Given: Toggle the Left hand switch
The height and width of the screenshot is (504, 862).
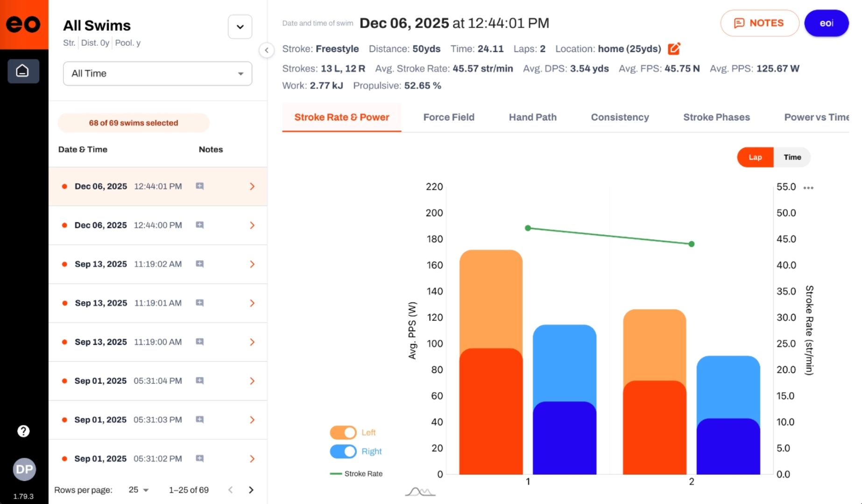Looking at the screenshot, I should [343, 433].
